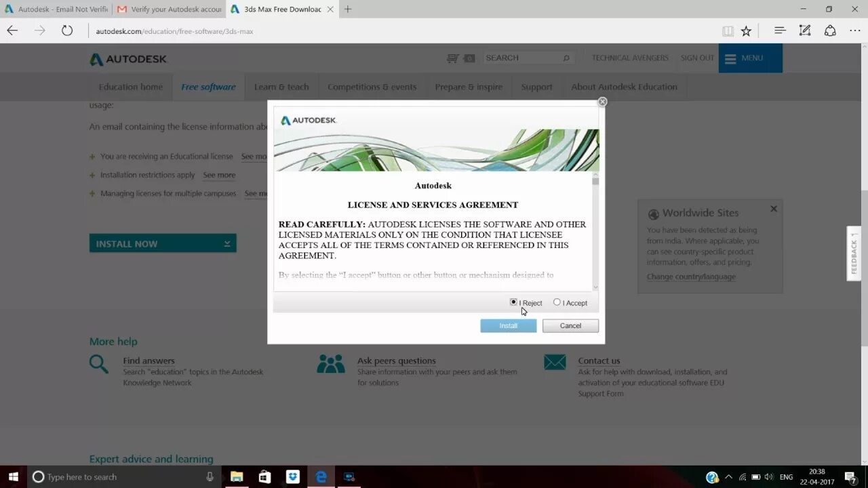This screenshot has width=868, height=488.
Task: Open Prepare & inspire nav item
Action: [469, 87]
